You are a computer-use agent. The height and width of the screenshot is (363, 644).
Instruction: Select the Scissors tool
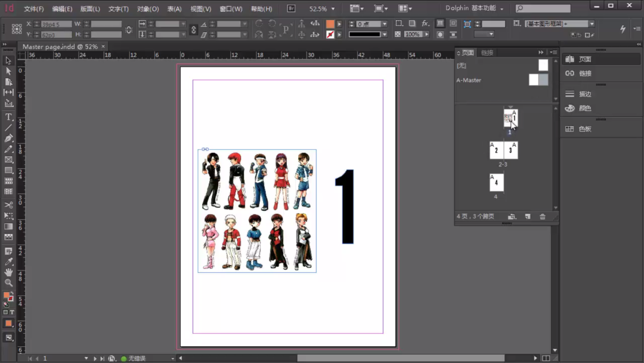point(8,205)
